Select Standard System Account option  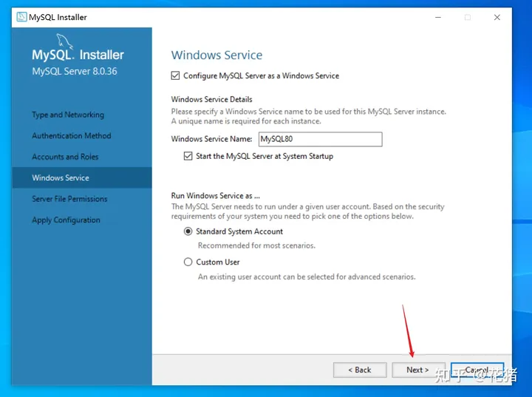(188, 231)
